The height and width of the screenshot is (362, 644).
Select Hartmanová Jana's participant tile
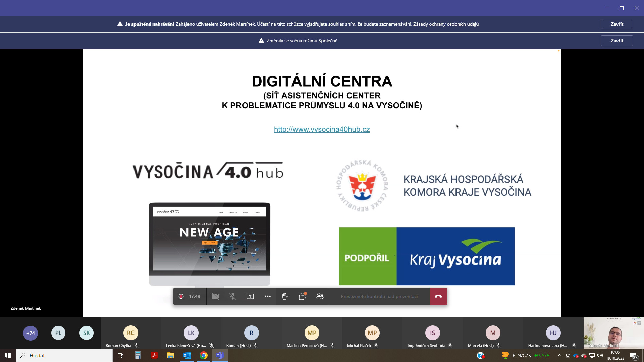pyautogui.click(x=553, y=333)
